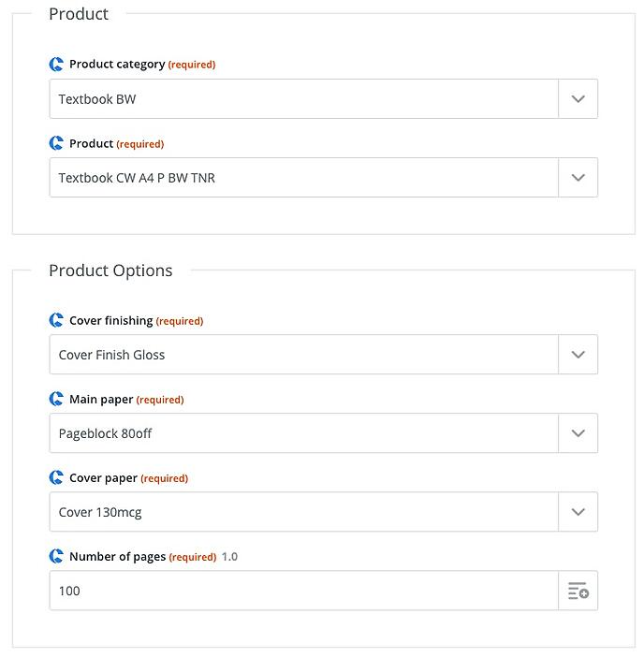Open the Cover paper dropdown chevron
The height and width of the screenshot is (658, 644).
click(578, 512)
